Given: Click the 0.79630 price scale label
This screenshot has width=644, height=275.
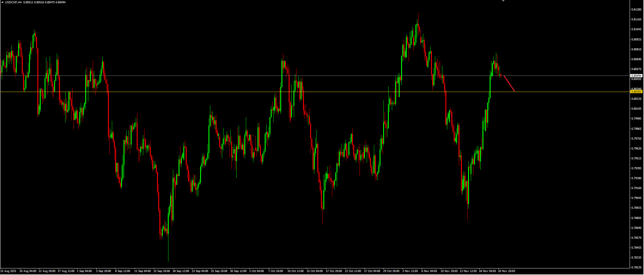Looking at the screenshot, I should coord(636,148).
